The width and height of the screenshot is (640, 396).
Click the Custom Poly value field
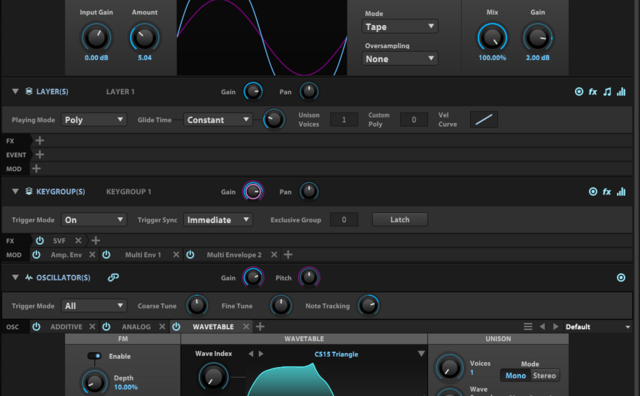(413, 120)
